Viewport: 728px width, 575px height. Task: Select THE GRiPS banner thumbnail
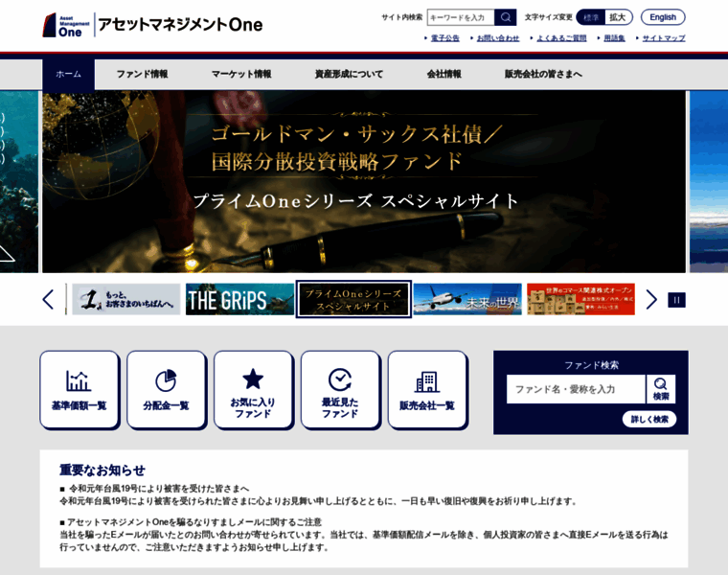pos(239,300)
